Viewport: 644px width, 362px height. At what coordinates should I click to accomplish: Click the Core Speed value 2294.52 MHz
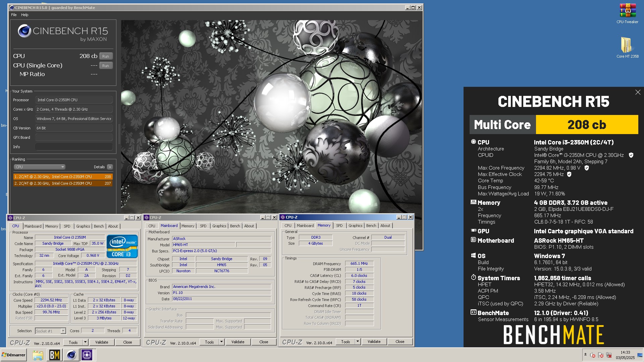click(x=51, y=300)
